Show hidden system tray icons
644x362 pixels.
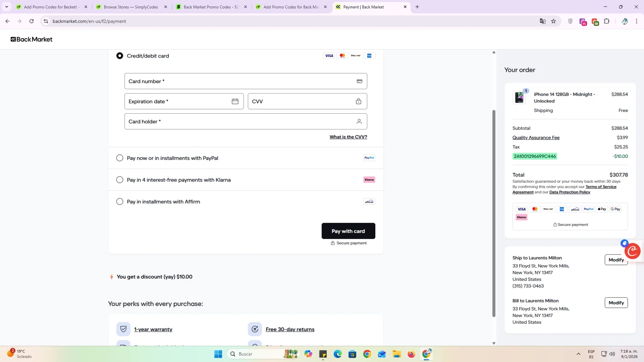click(x=578, y=354)
